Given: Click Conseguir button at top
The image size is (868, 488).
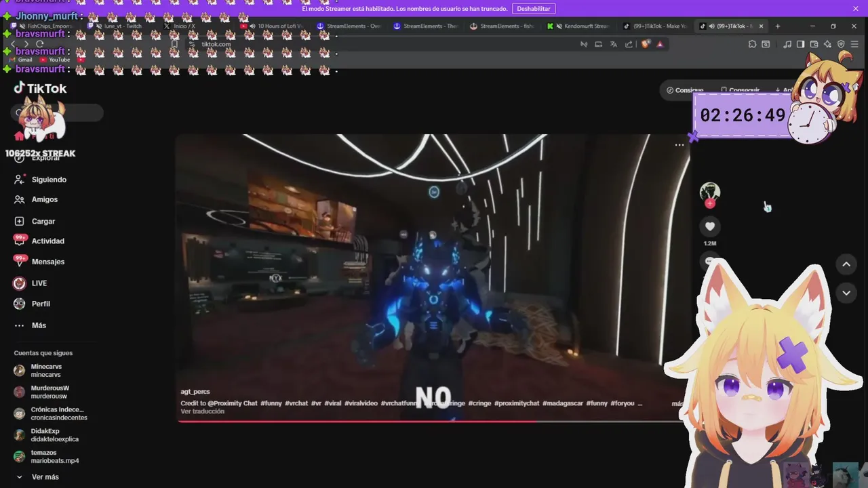Looking at the screenshot, I should point(740,90).
